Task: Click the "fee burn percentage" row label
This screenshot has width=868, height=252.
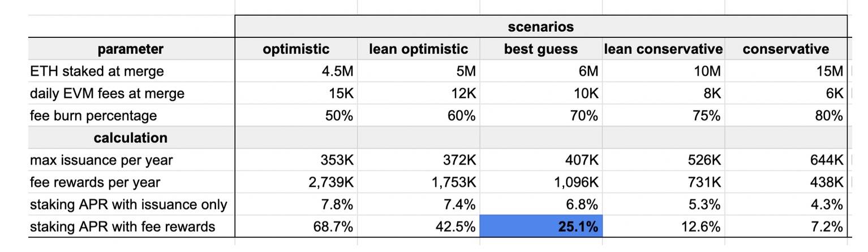Action: [x=93, y=116]
